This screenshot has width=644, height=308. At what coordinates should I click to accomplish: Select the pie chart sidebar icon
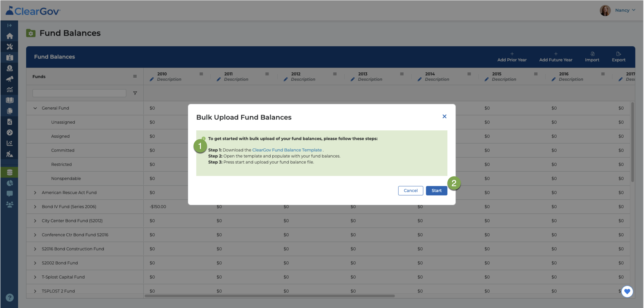pyautogui.click(x=10, y=183)
